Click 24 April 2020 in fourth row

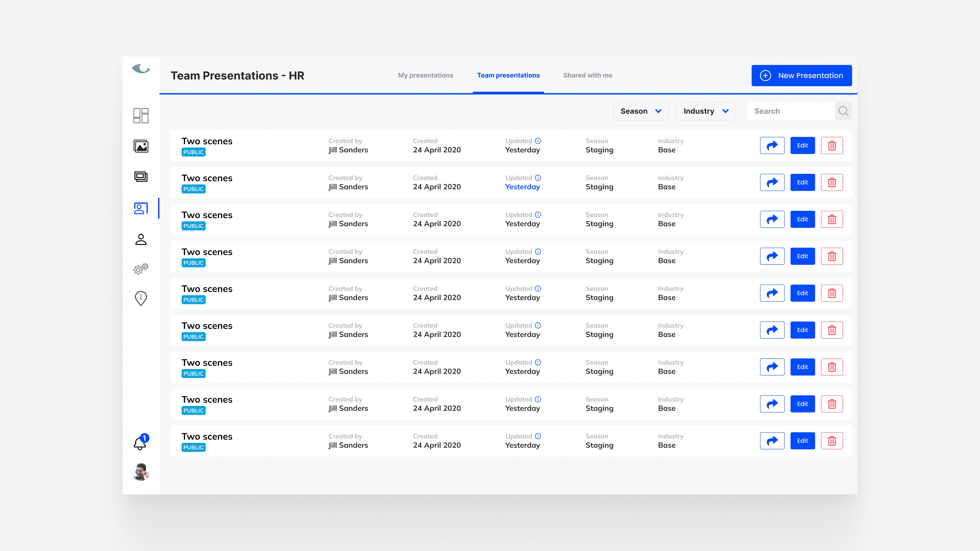(437, 261)
